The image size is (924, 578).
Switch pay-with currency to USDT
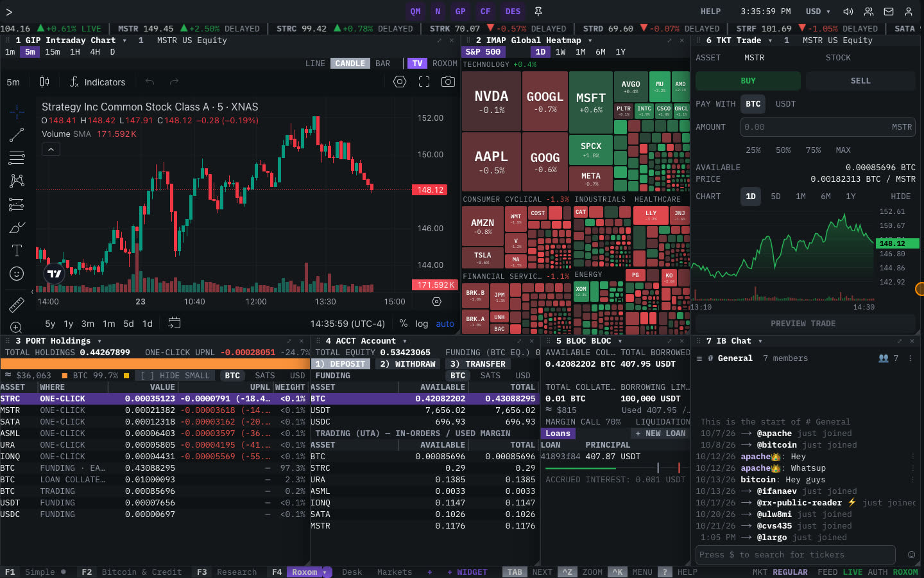[x=785, y=104]
